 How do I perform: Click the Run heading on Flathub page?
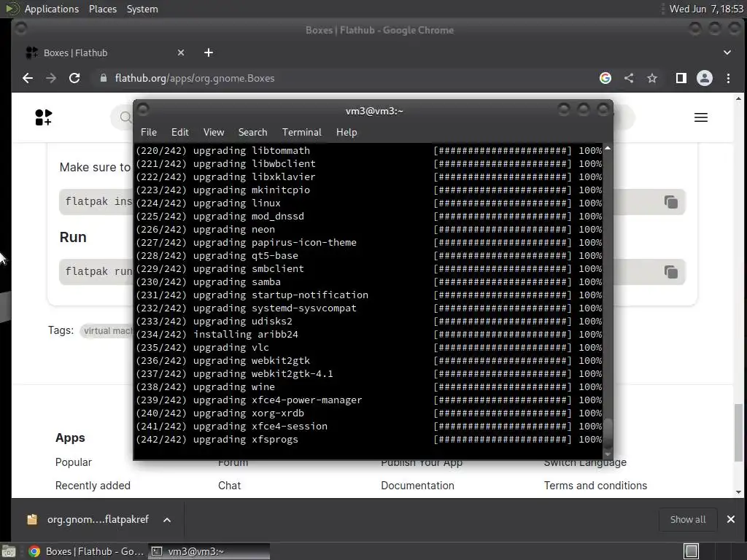tap(73, 237)
